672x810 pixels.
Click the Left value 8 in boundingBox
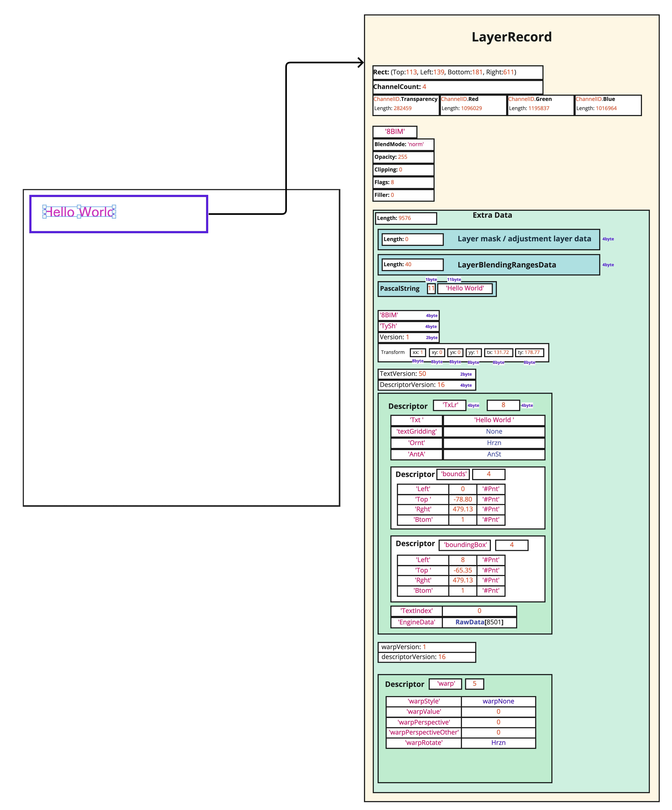coord(463,560)
